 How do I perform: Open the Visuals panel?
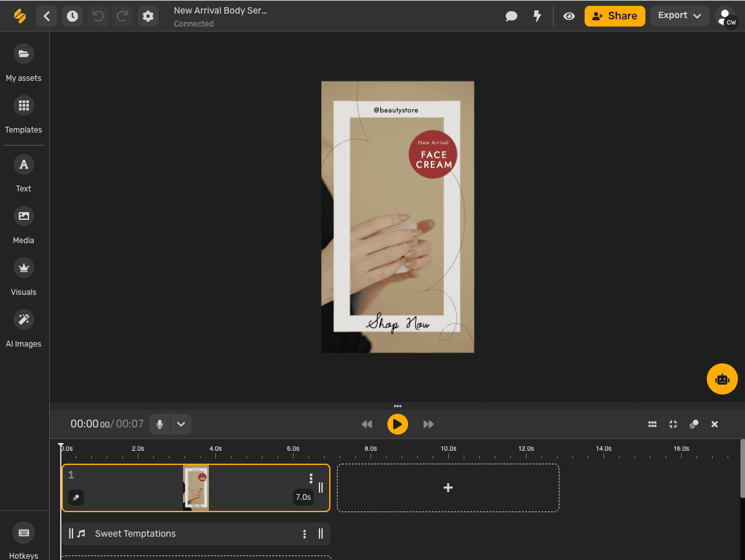[x=23, y=268]
